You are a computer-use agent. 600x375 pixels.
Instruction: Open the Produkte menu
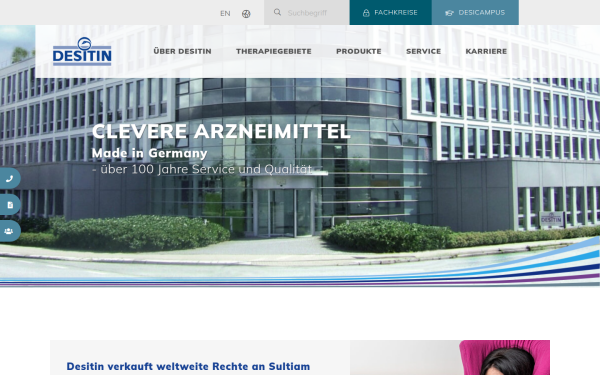click(x=359, y=51)
